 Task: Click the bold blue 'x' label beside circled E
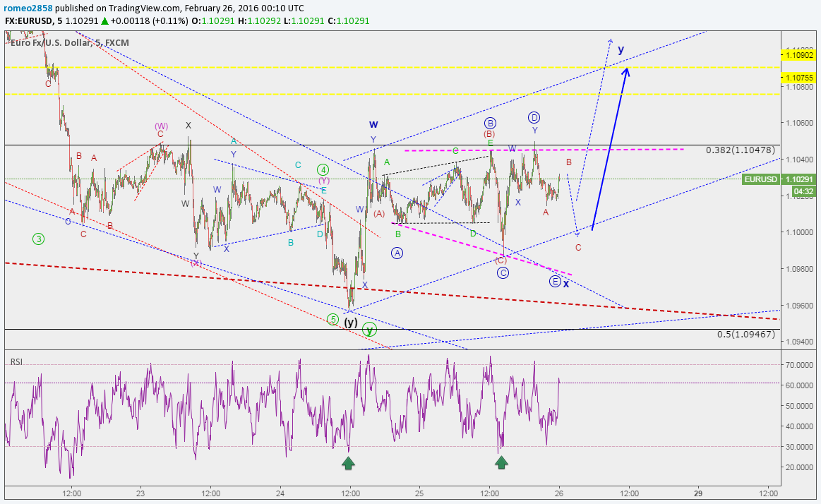click(566, 284)
